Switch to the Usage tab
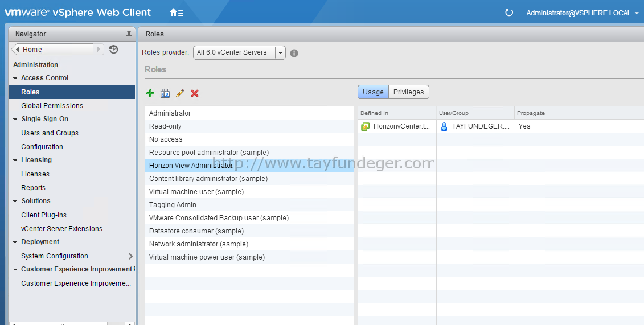Viewport: 644px width, 325px height. click(x=373, y=92)
